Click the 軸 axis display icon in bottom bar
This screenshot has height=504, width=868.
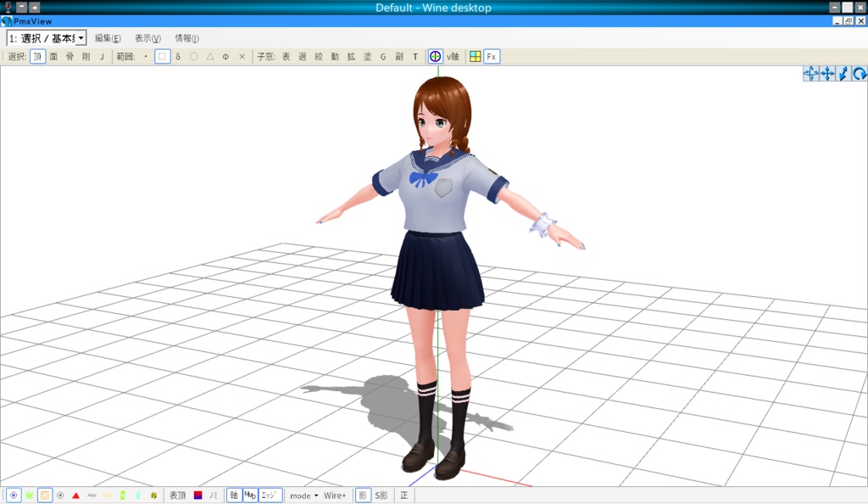coord(232,495)
